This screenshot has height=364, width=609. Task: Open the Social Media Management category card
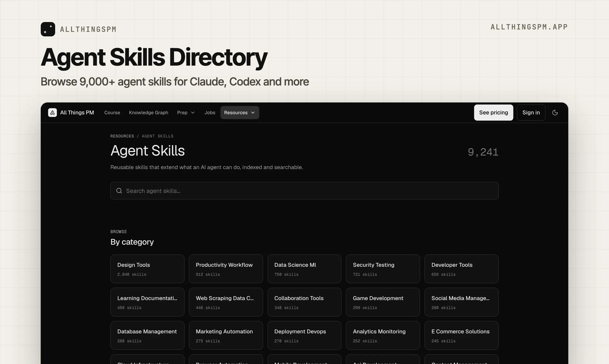pyautogui.click(x=461, y=302)
